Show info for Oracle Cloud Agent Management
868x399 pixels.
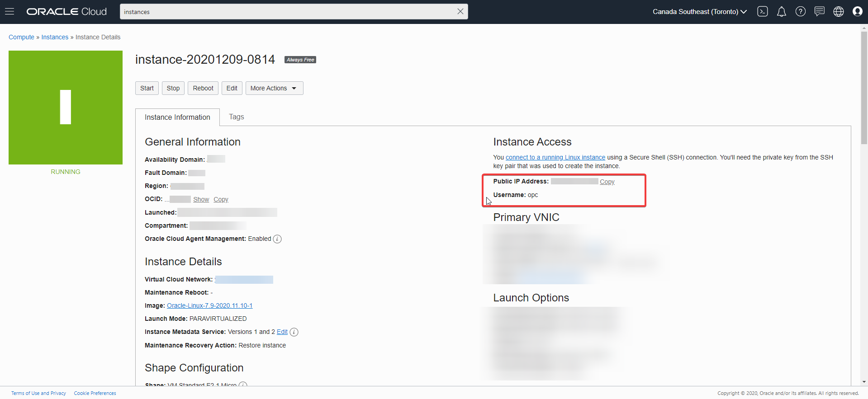277,239
